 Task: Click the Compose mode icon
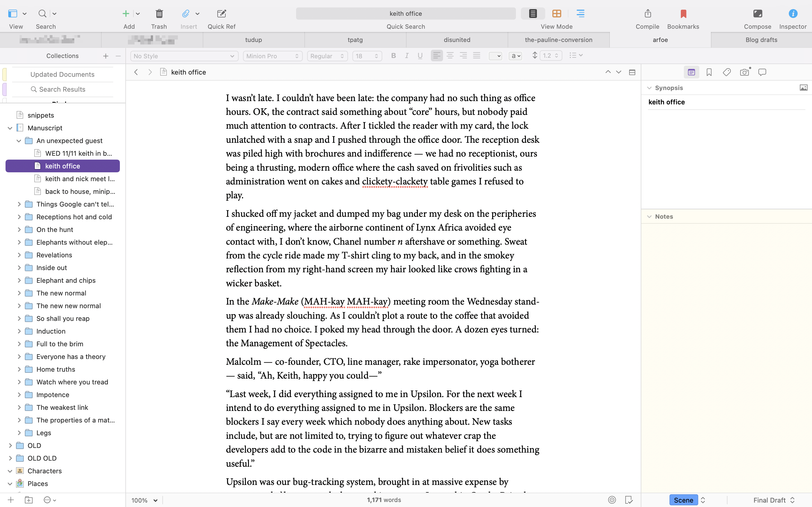[x=757, y=14]
